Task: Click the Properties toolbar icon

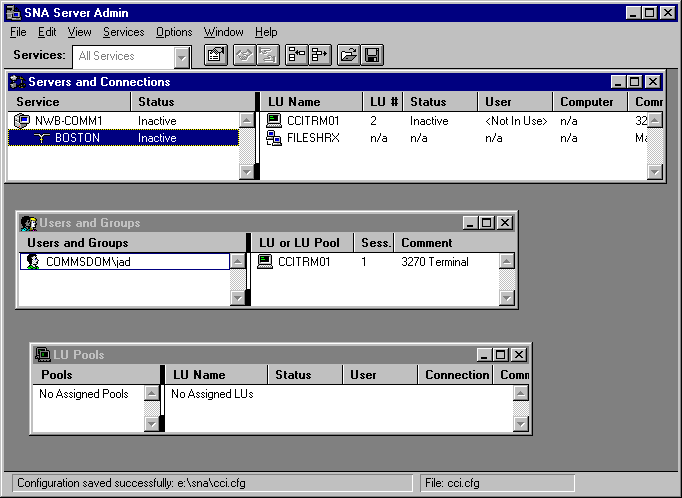Action: (x=215, y=56)
